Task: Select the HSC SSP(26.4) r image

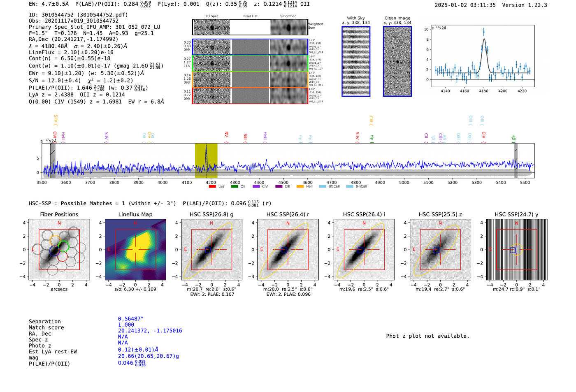Action: pyautogui.click(x=288, y=250)
